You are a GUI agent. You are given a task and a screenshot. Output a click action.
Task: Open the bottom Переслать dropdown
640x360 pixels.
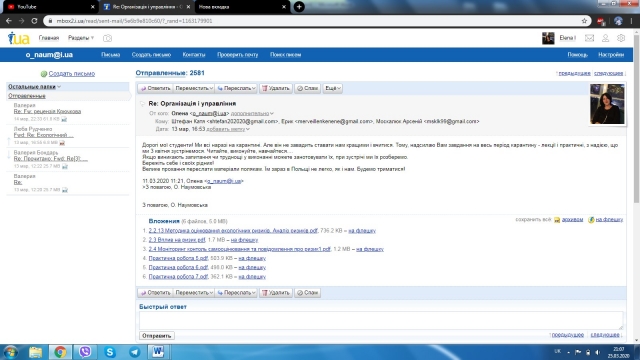click(236, 293)
